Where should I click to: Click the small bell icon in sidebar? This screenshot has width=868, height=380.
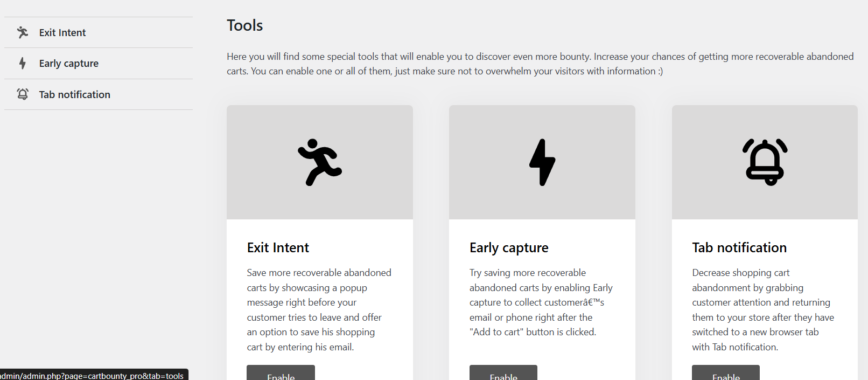coord(23,94)
